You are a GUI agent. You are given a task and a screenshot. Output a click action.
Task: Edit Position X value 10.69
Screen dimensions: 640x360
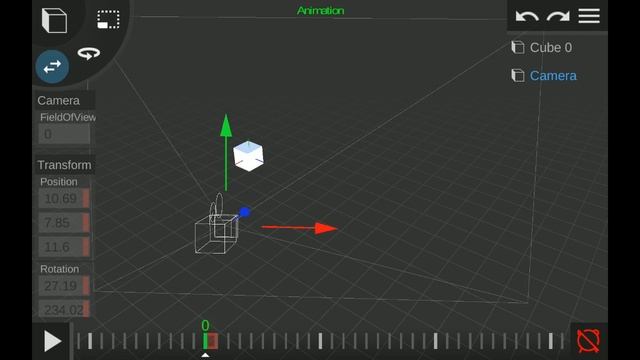coord(61,199)
